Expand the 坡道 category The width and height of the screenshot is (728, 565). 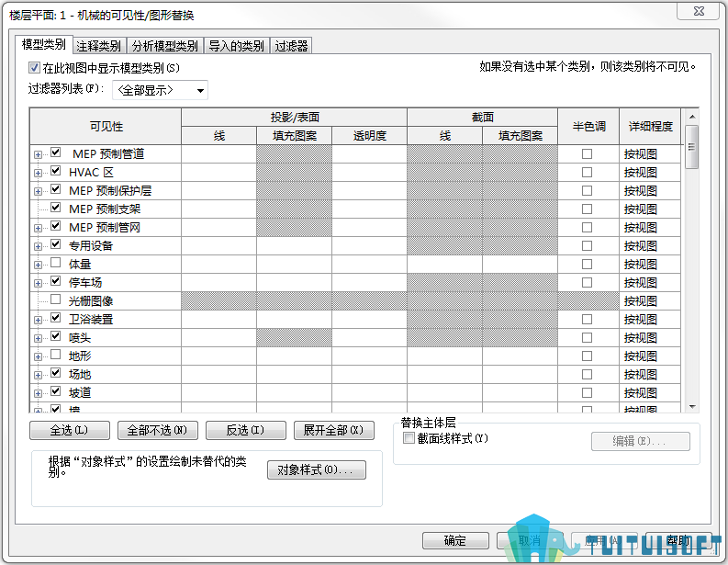38,393
